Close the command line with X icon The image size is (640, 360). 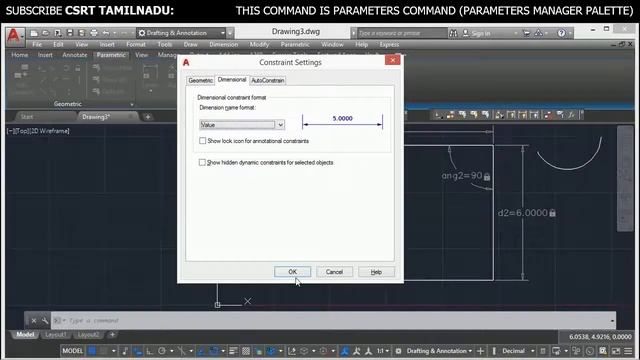tap(34, 321)
